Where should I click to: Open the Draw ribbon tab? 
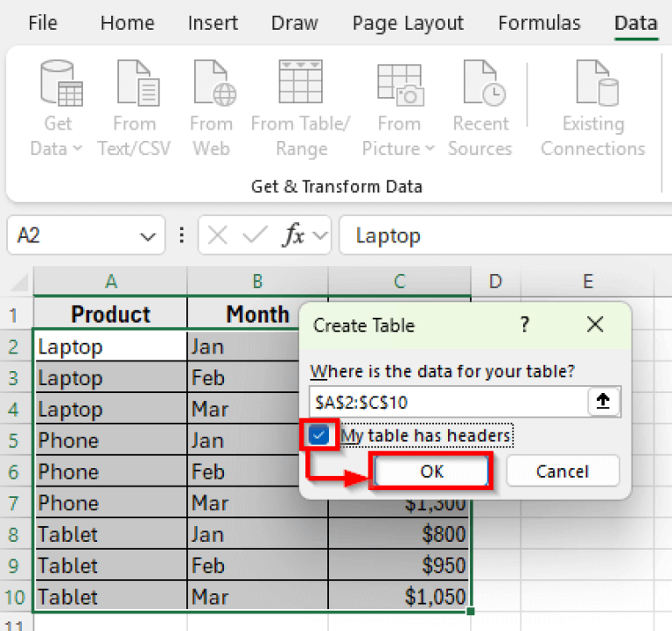pyautogui.click(x=294, y=23)
